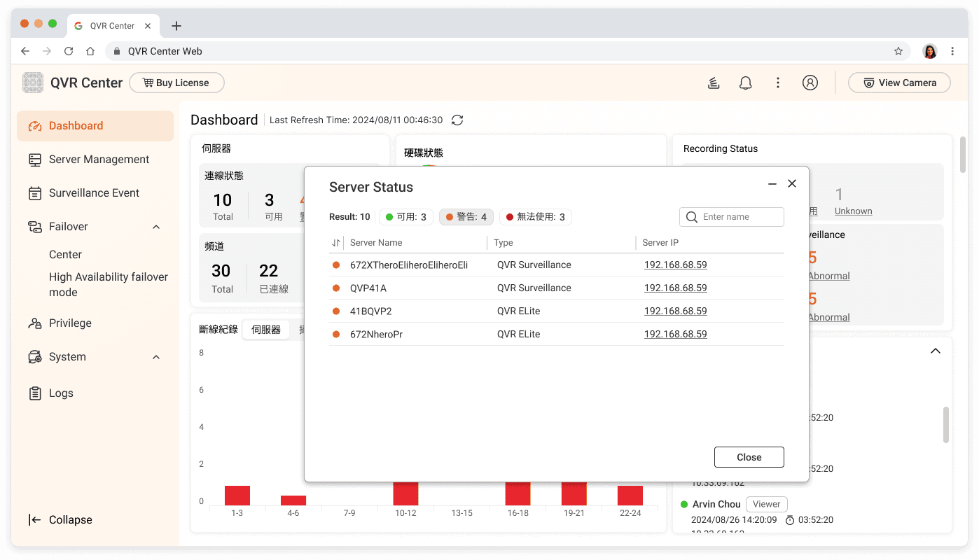This screenshot has width=979, height=560.
Task: Click the QVR Center Web address bar
Action: pos(508,51)
